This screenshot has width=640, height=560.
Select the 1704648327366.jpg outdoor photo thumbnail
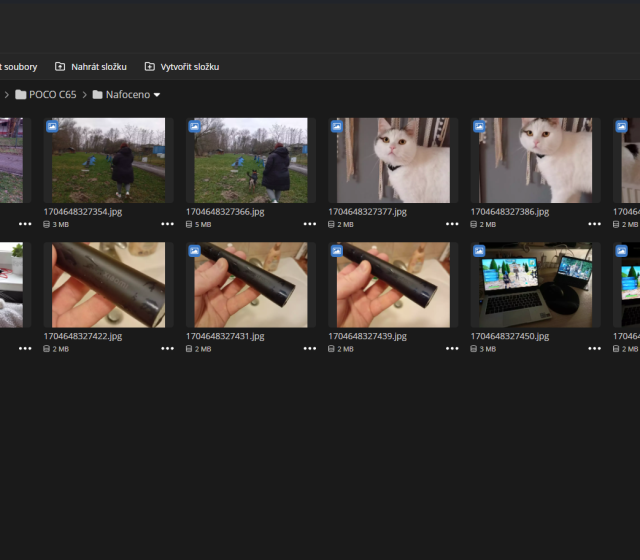point(250,160)
